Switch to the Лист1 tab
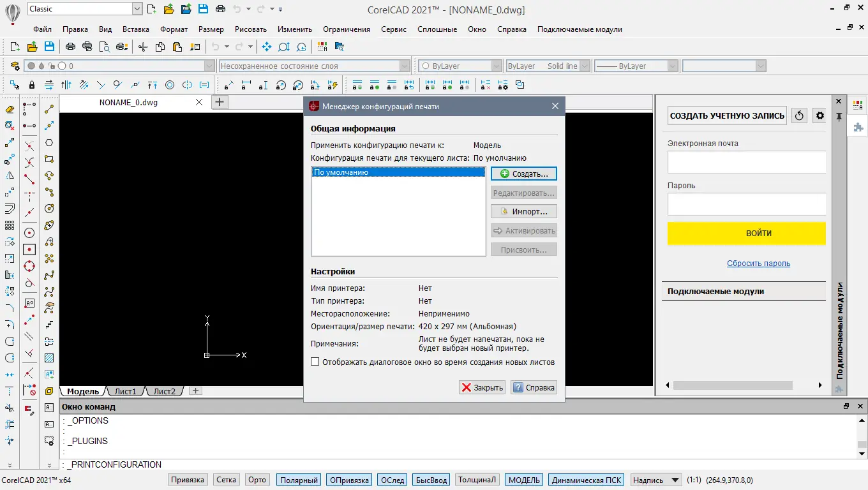868x490 pixels. pos(126,391)
